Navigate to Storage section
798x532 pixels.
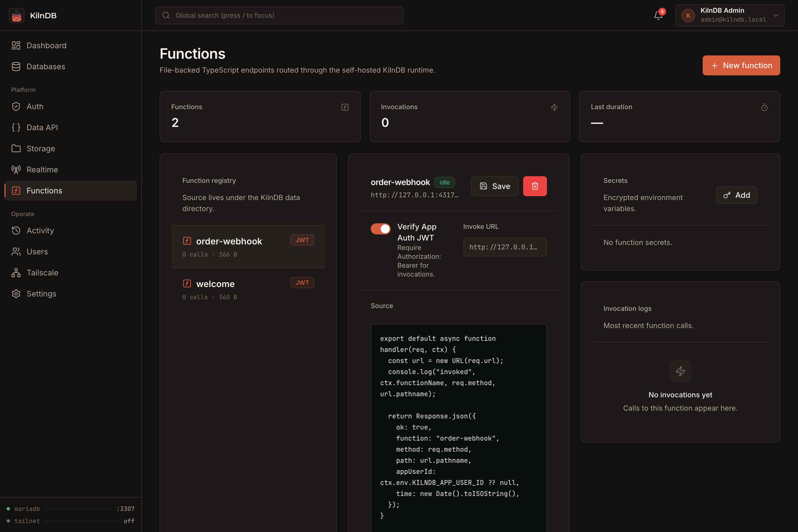[x=71, y=149]
